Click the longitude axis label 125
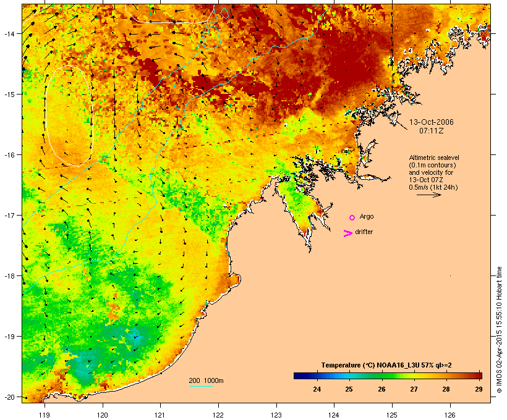This screenshot has width=507, height=420. (x=392, y=415)
